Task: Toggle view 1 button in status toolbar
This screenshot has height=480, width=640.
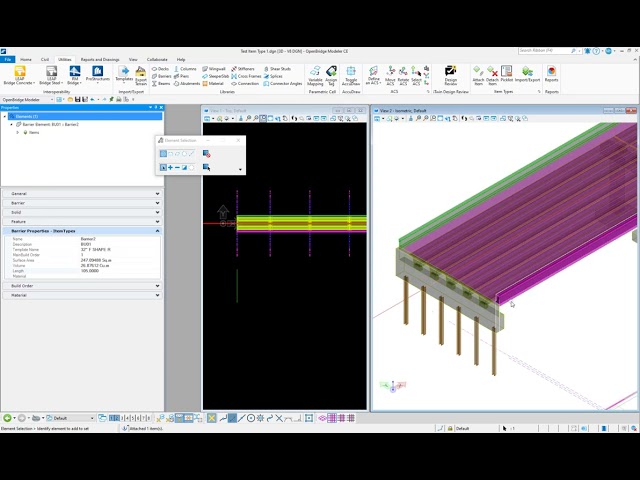Action: coord(111,418)
